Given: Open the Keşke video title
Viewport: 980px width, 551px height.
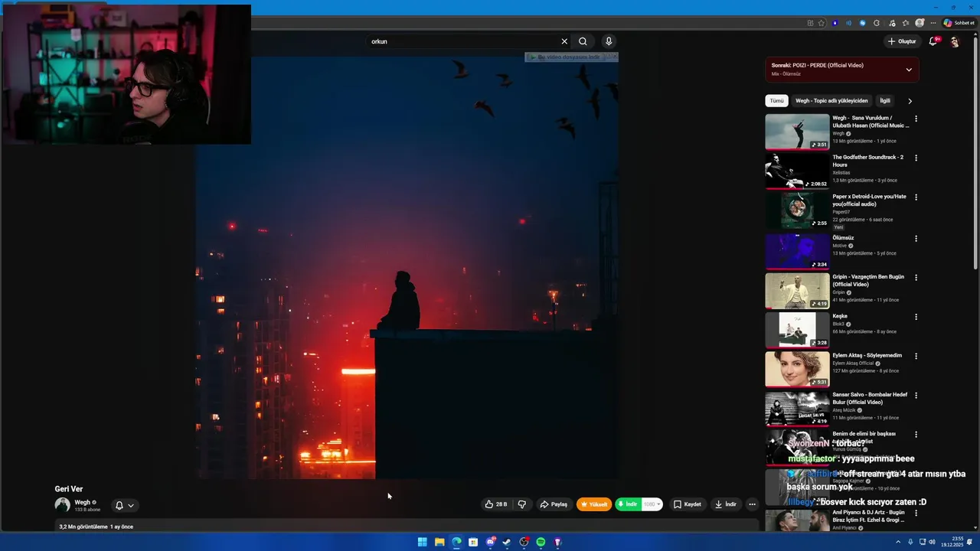Looking at the screenshot, I should point(840,316).
